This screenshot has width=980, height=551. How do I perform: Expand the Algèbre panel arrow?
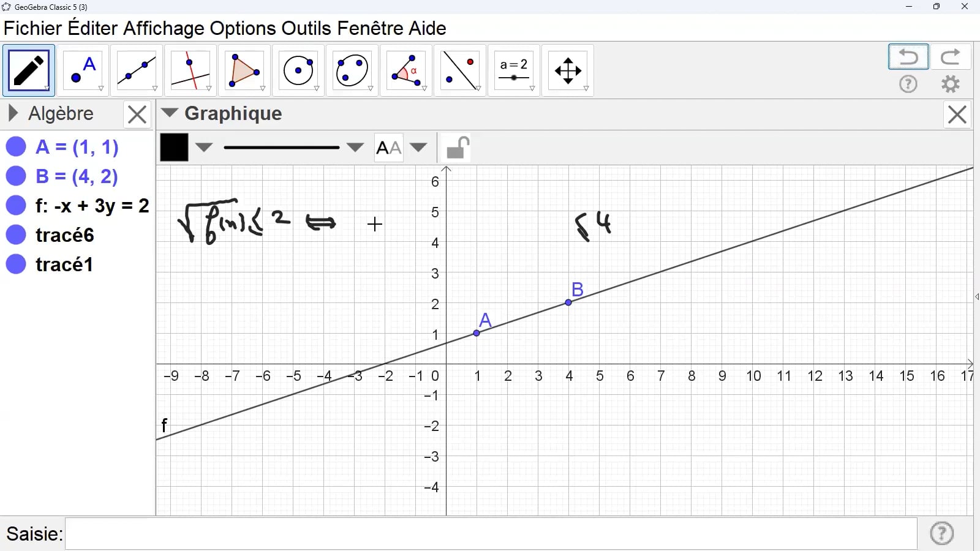tap(13, 113)
